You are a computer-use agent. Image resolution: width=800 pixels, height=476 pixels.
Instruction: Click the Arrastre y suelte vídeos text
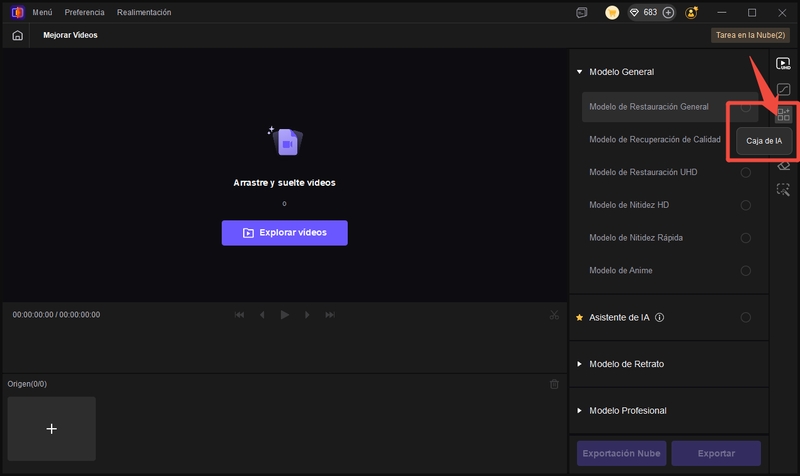pyautogui.click(x=284, y=183)
